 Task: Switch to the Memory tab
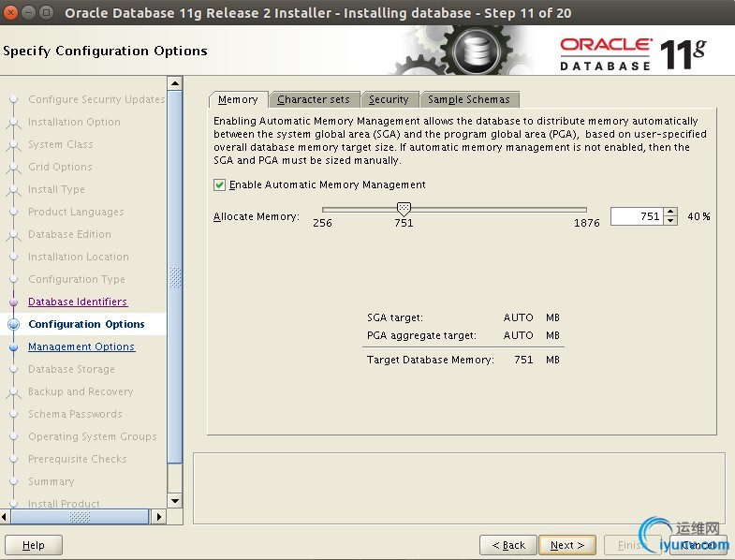tap(238, 99)
